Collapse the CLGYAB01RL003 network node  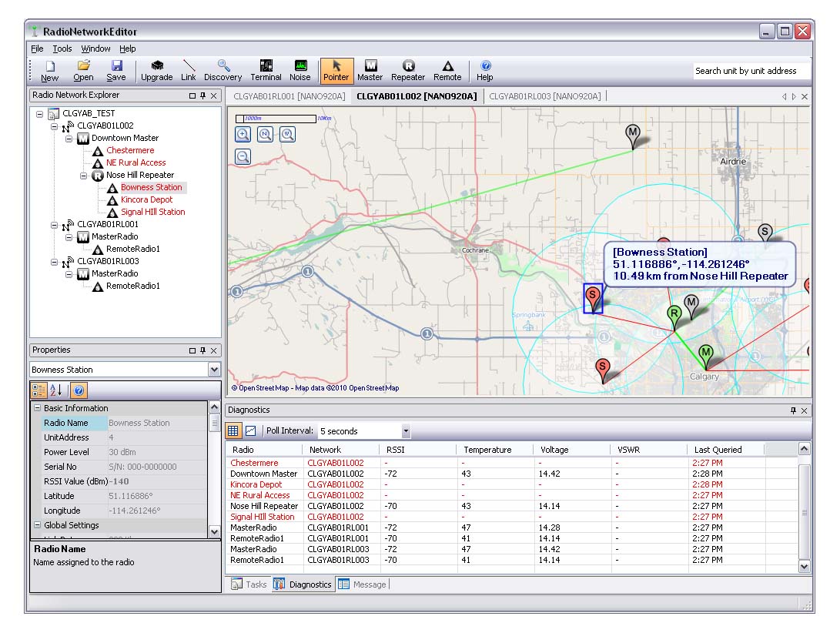[x=54, y=262]
